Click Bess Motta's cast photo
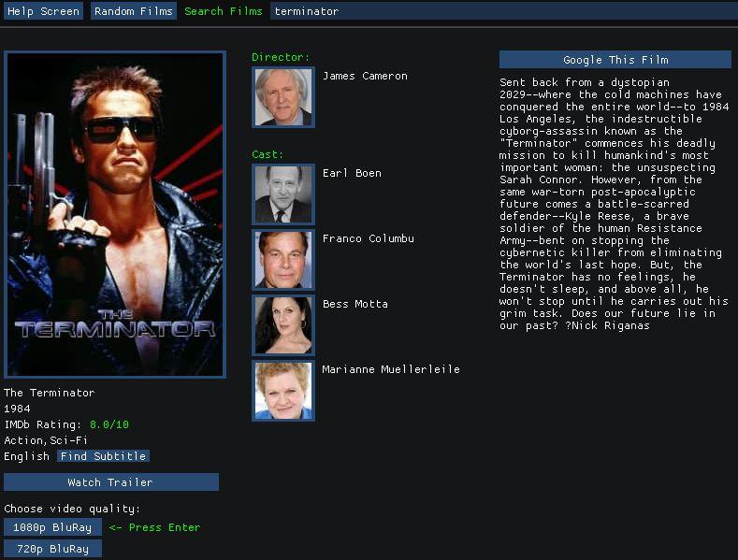The image size is (738, 560). tap(283, 324)
